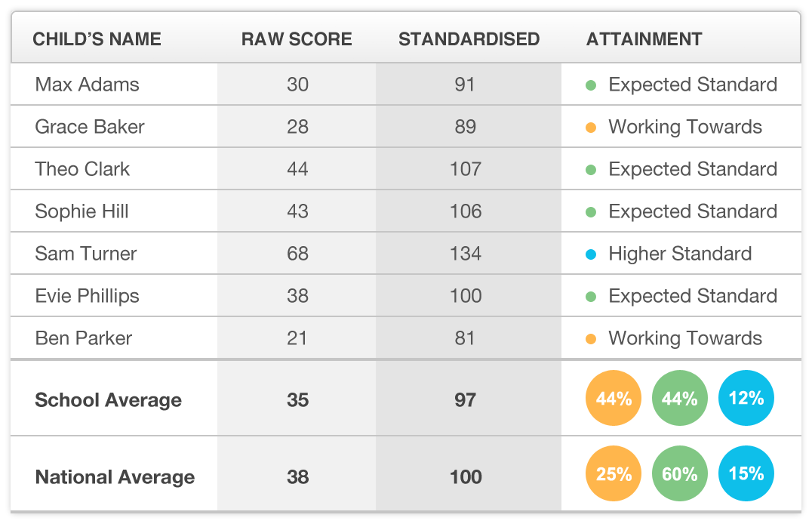Click the School Average row label
The width and height of the screenshot is (812, 524).
(108, 400)
